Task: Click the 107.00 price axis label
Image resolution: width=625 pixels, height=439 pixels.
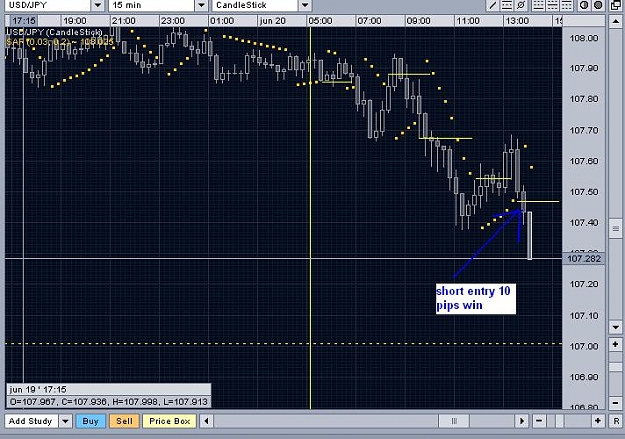Action: [584, 346]
